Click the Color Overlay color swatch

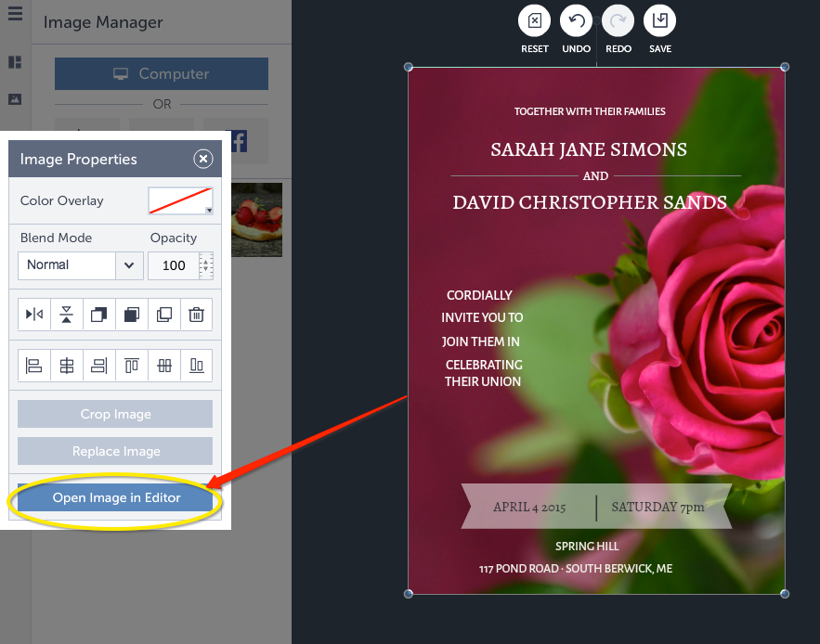(176, 199)
